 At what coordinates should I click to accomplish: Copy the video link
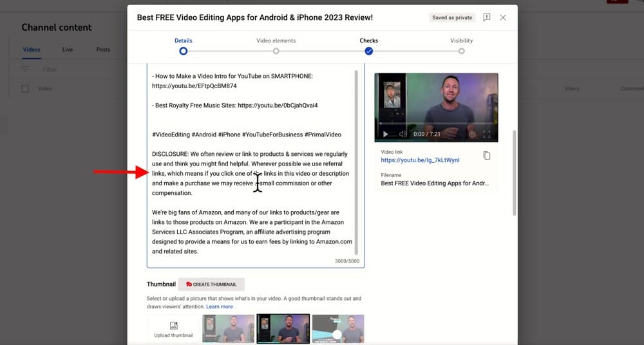(x=487, y=156)
